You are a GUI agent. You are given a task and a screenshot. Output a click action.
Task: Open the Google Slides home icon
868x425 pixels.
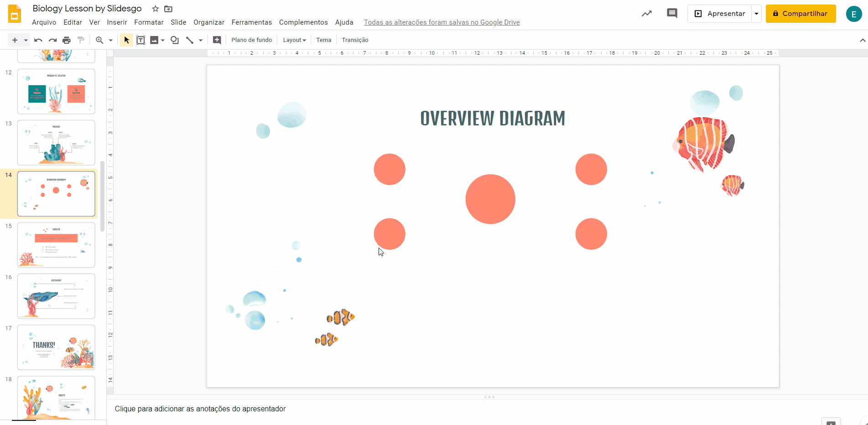point(15,14)
